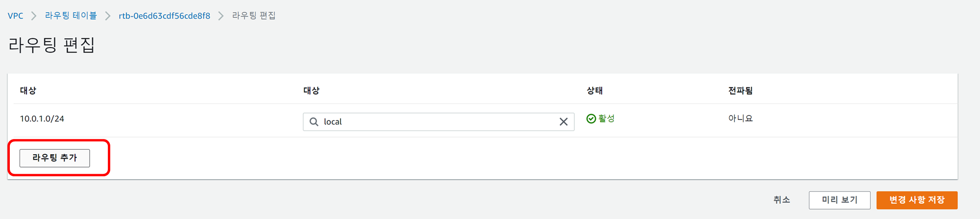Click the 아니요 propagated value
This screenshot has width=980, height=219.
(740, 118)
